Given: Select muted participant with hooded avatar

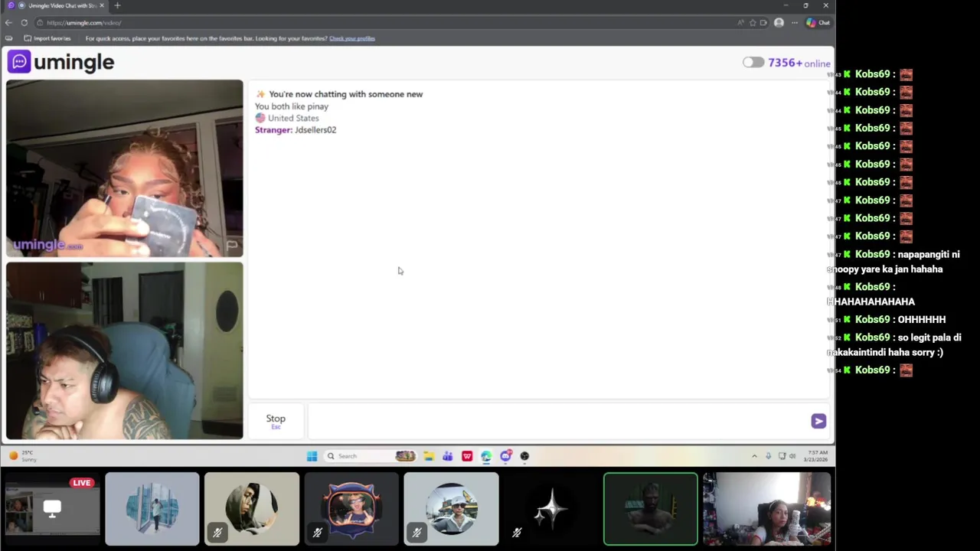Looking at the screenshot, I should [x=252, y=509].
